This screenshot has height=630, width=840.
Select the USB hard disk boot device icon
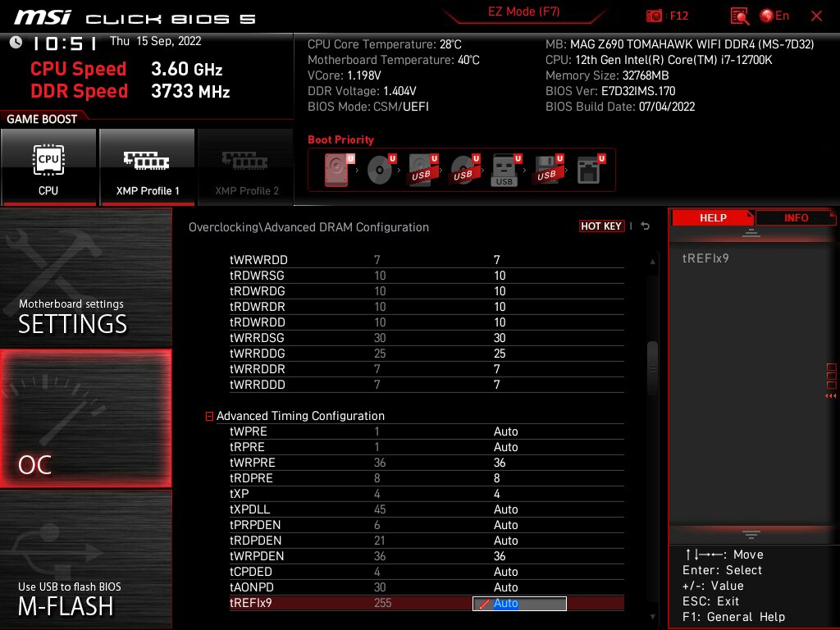click(x=423, y=169)
